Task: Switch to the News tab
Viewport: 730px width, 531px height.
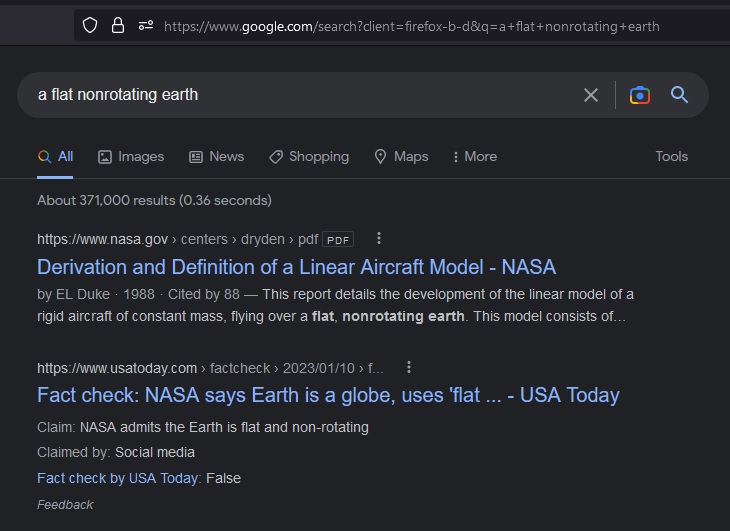Action: pyautogui.click(x=216, y=157)
